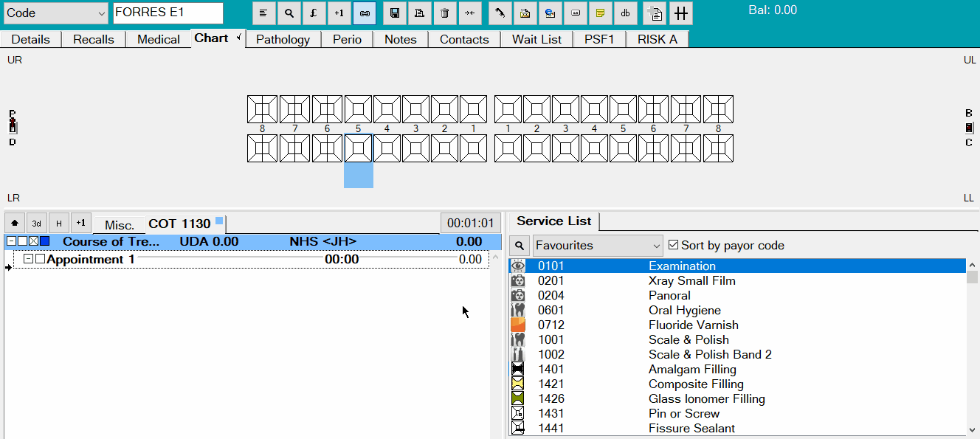The width and height of the screenshot is (980, 439).
Task: Click the +1 button beside Misc. tab
Action: [81, 223]
